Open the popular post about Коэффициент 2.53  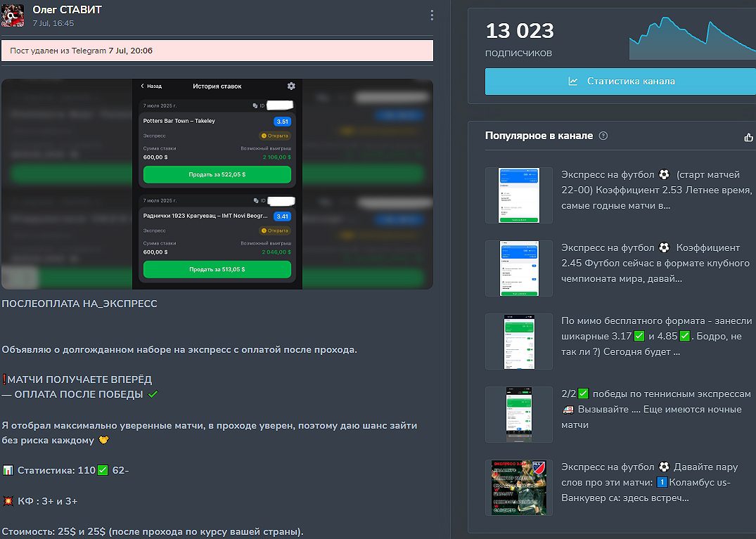(x=656, y=190)
